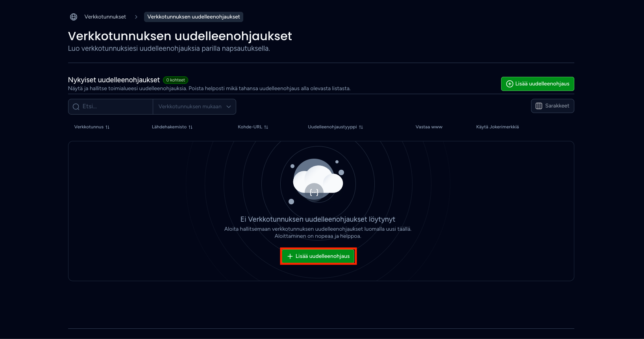Focus the Etsi search field
The width and height of the screenshot is (644, 339).
point(111,107)
